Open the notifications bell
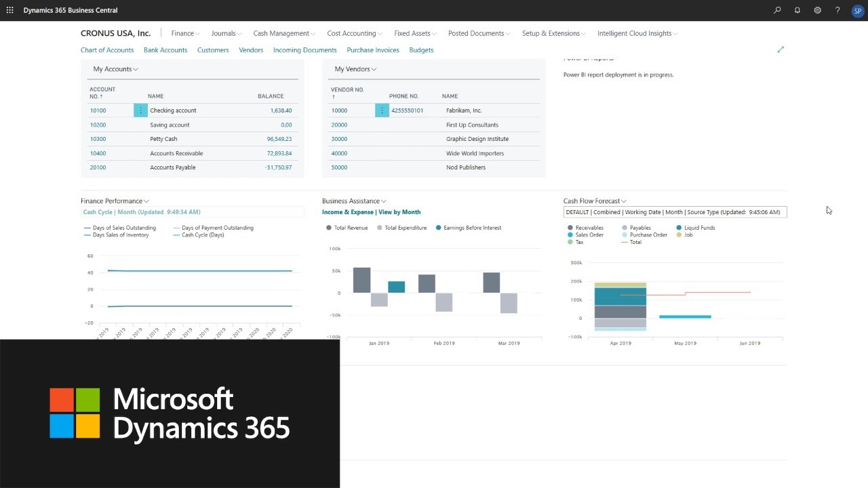The image size is (868, 488). pyautogui.click(x=797, y=10)
